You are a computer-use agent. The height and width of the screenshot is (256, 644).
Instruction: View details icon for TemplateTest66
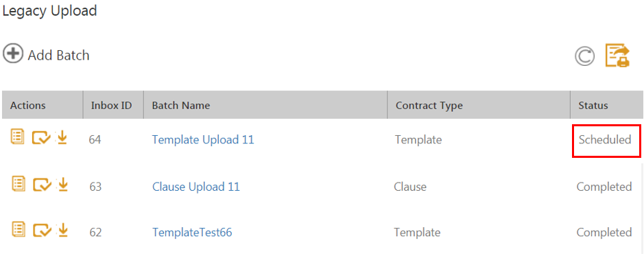point(18,229)
